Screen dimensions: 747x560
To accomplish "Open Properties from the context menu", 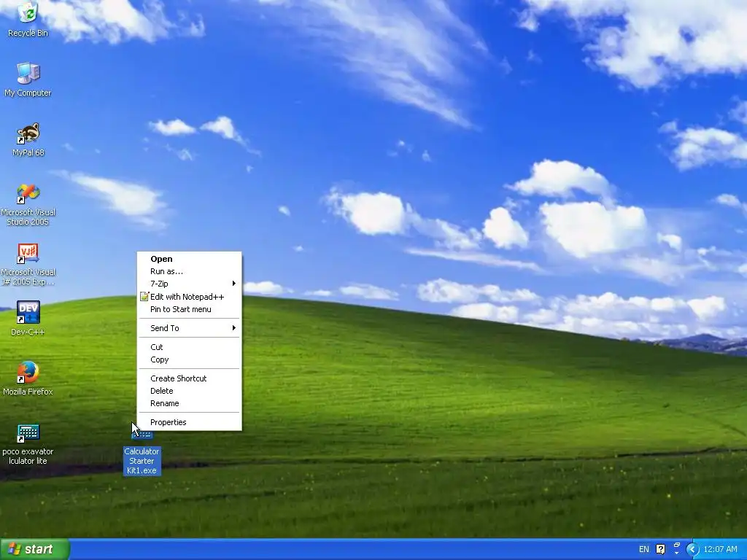I will 189,422.
